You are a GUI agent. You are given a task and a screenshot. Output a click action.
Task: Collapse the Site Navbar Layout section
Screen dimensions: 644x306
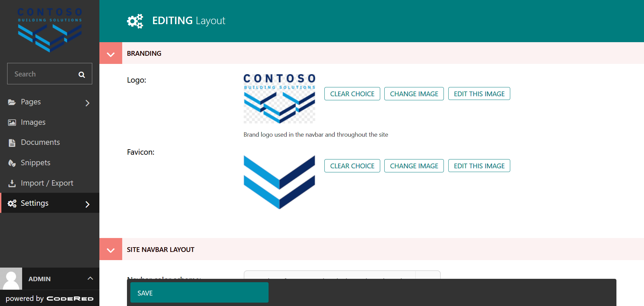111,250
